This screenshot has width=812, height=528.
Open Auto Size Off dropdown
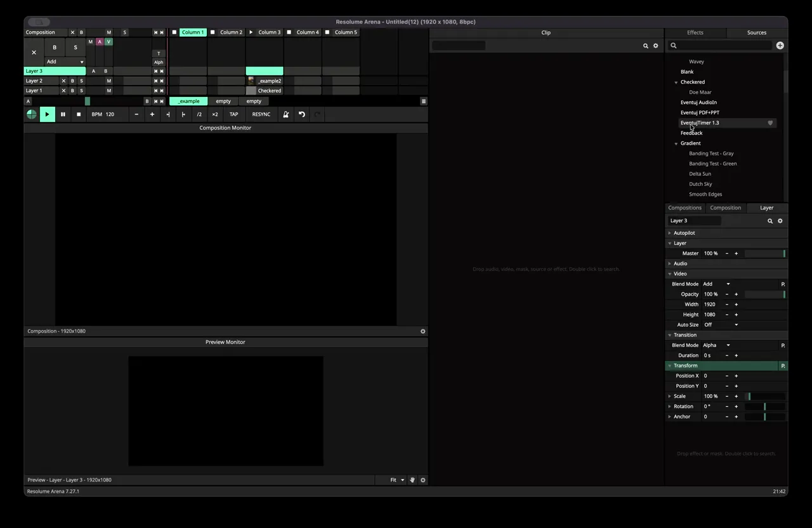pos(721,325)
